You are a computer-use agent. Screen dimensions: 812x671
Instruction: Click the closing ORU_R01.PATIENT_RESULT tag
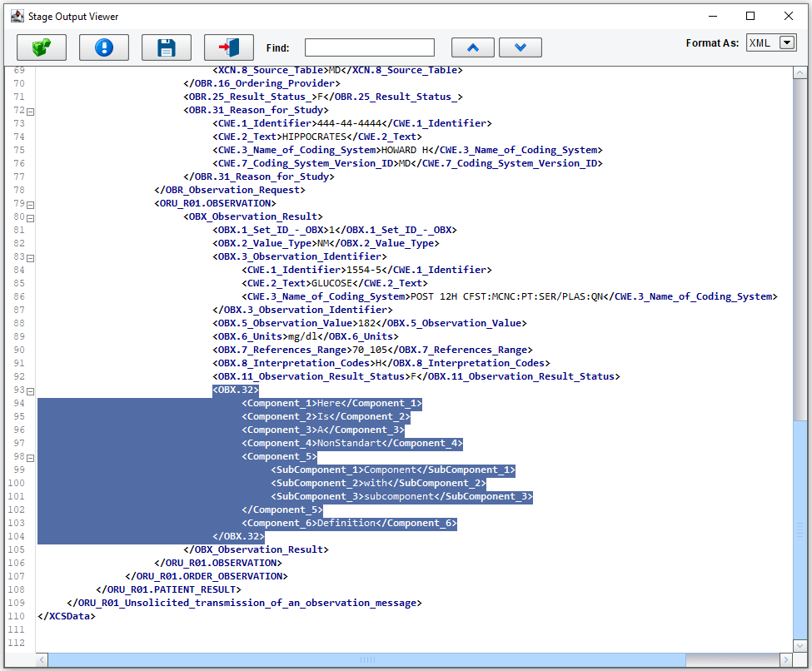pyautogui.click(x=168, y=589)
